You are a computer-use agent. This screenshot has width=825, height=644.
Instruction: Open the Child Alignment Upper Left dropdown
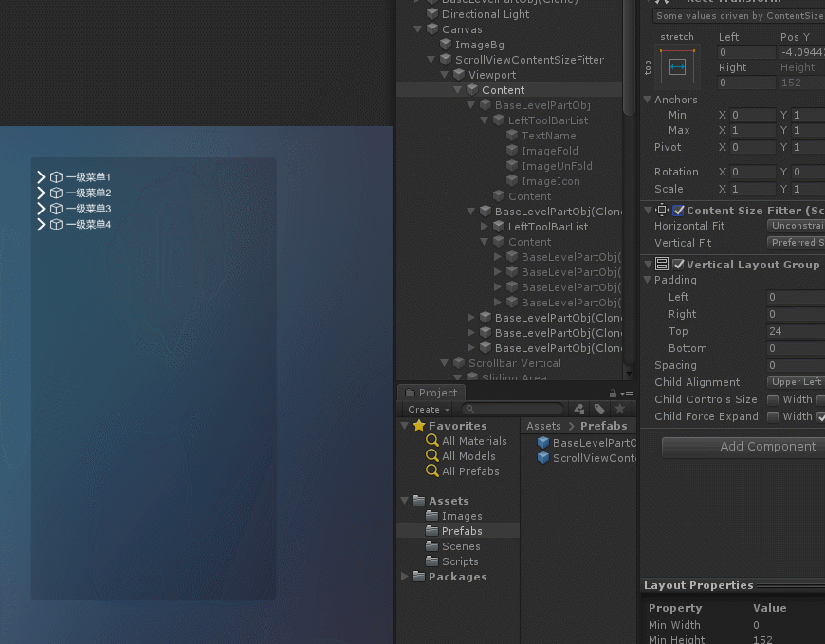pyautogui.click(x=795, y=382)
